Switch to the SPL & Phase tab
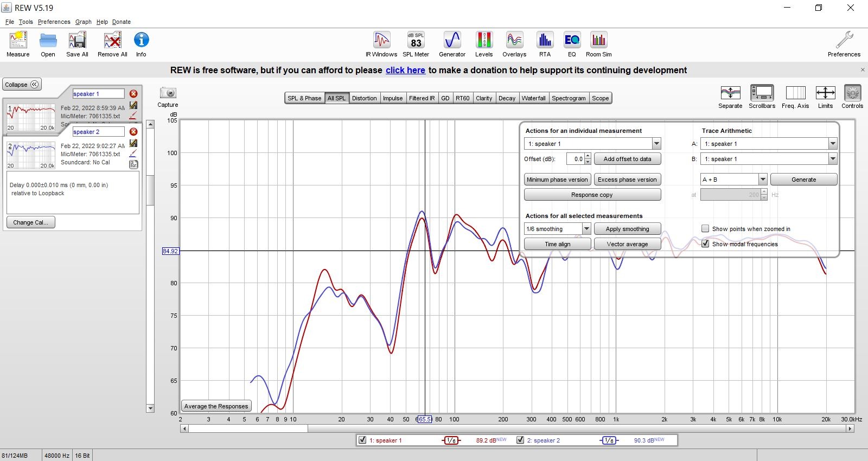 [x=304, y=98]
